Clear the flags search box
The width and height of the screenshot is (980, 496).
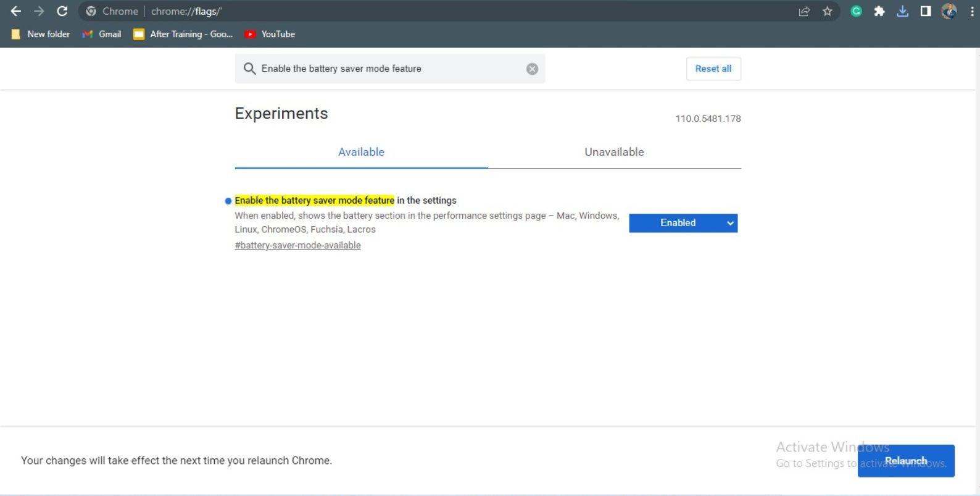click(532, 69)
